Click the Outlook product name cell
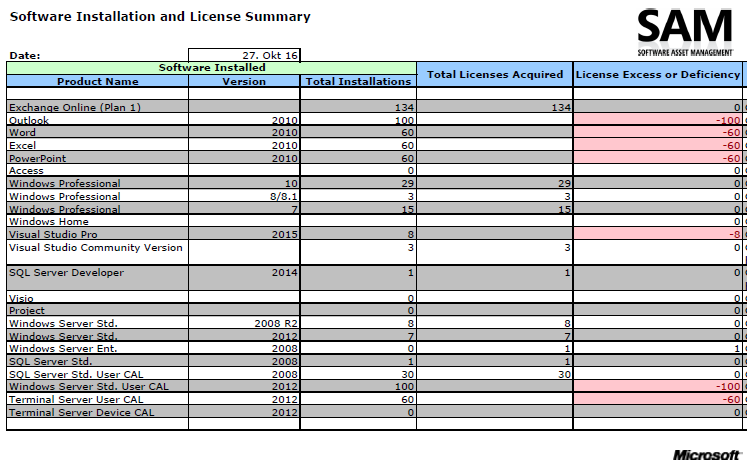 [98, 120]
